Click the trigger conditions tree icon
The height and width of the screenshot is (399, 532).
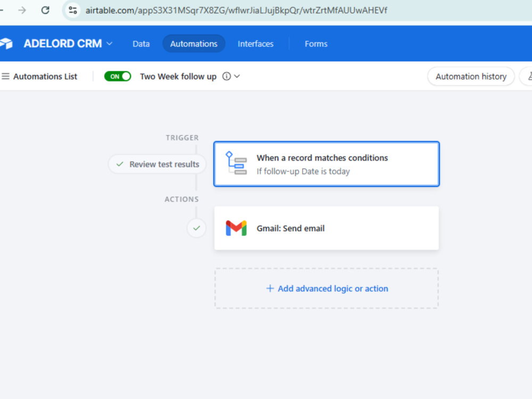pos(236,163)
